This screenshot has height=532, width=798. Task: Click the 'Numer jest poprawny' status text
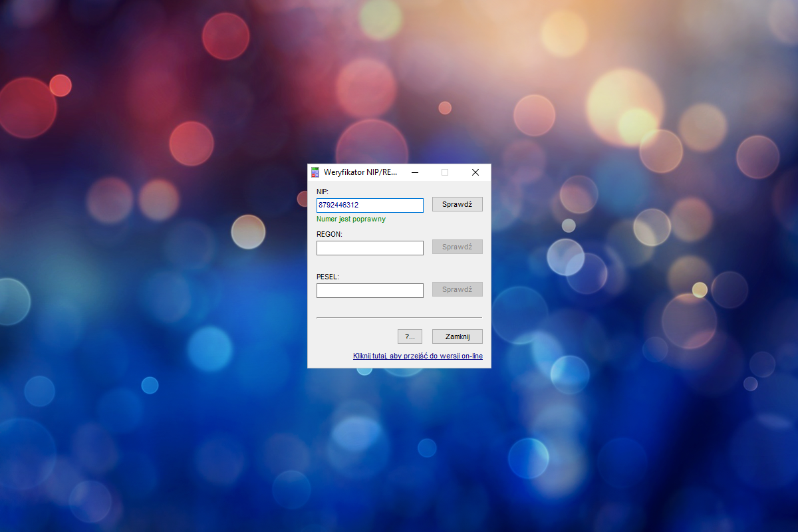pos(351,219)
